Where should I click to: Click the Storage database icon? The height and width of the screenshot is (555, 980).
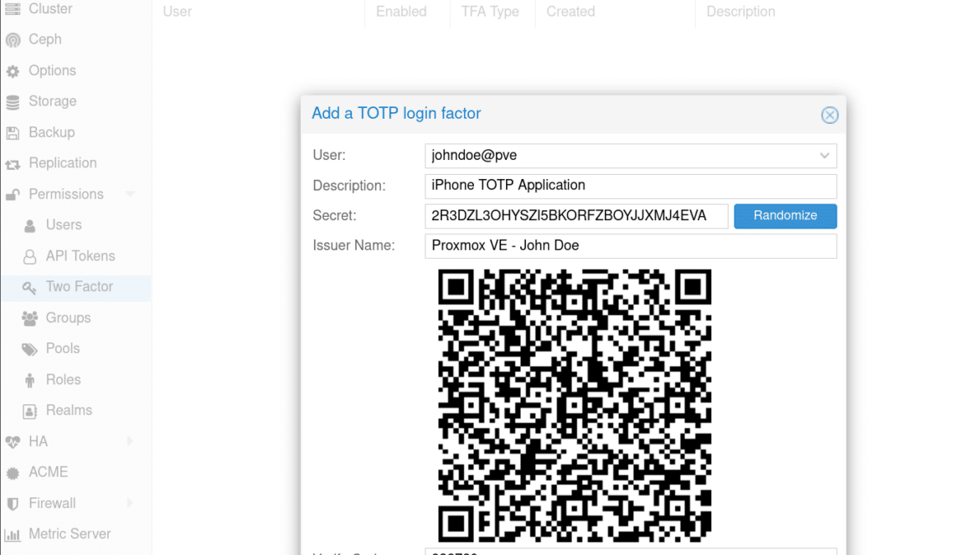13,102
